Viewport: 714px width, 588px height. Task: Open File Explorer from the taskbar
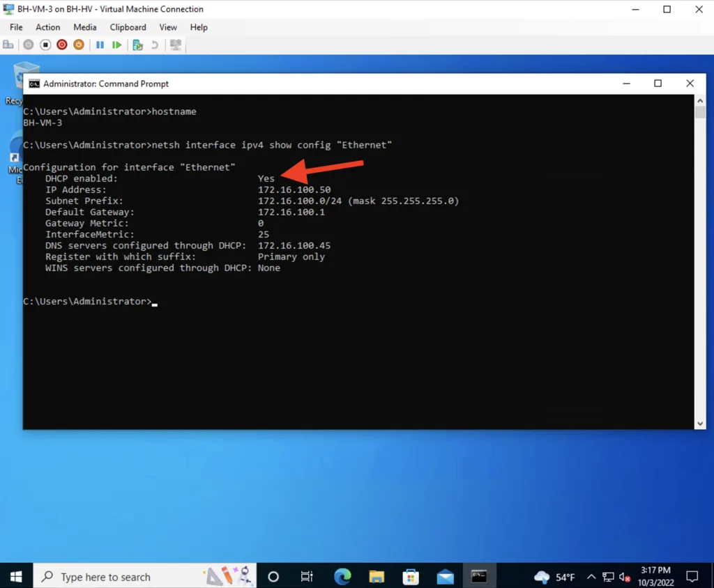point(377,577)
